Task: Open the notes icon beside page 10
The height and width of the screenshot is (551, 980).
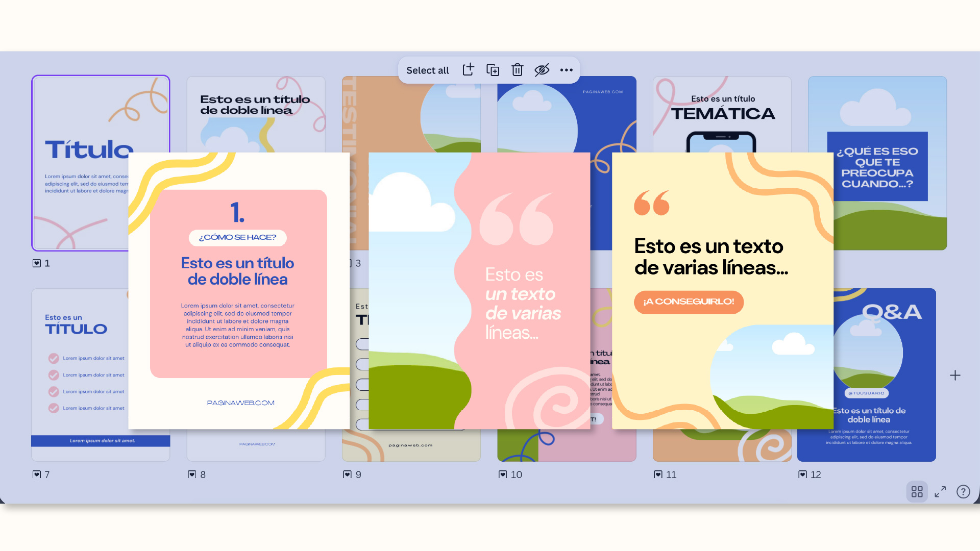Action: [x=503, y=474]
